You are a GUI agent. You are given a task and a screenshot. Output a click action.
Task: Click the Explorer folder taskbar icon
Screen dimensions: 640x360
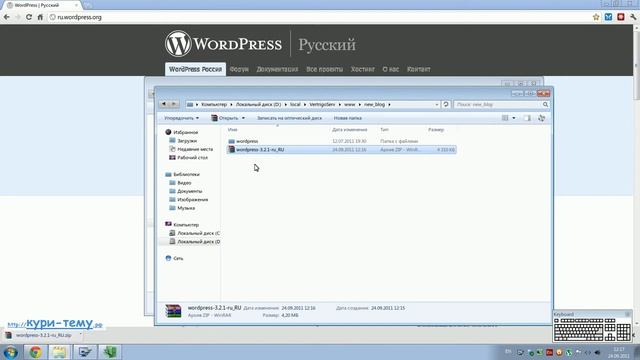tap(60, 352)
